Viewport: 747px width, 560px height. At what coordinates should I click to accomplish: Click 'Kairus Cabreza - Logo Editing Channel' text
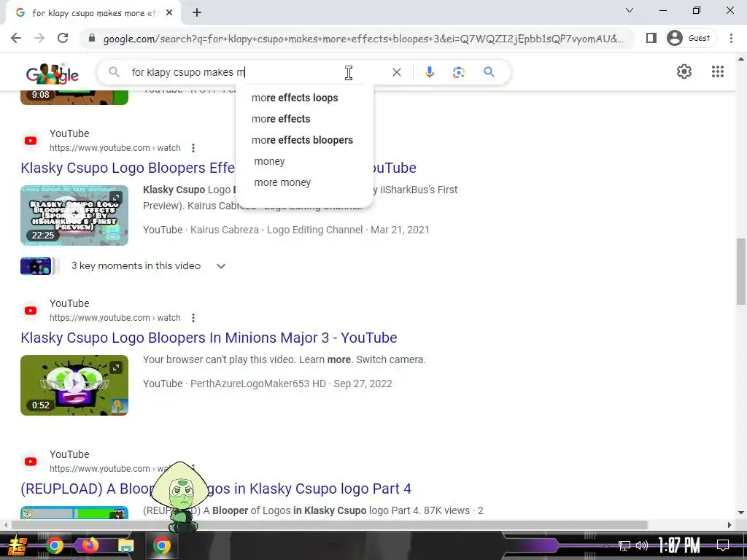[276, 230]
